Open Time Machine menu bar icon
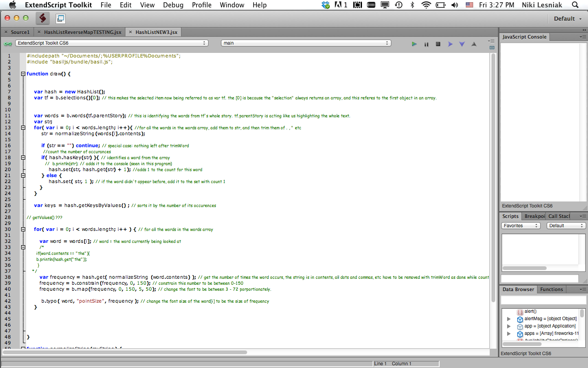The height and width of the screenshot is (368, 588). [x=399, y=5]
